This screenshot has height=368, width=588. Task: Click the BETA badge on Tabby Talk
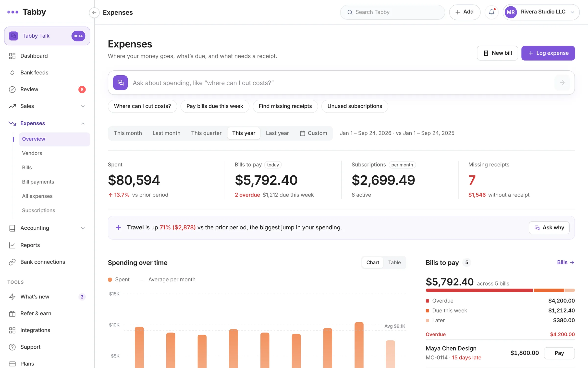[78, 36]
